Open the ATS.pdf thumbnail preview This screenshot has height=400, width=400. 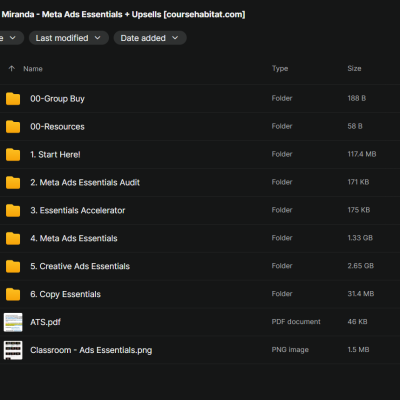[13, 322]
